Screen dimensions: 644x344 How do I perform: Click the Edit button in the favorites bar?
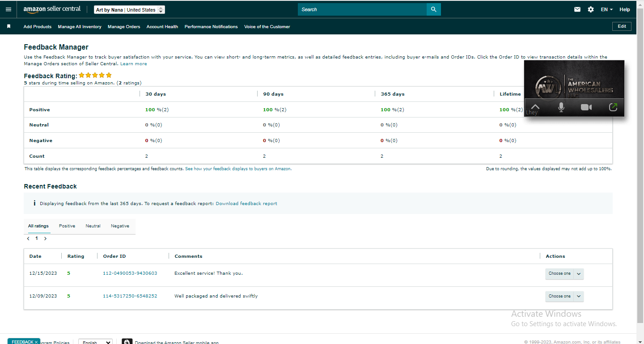click(x=622, y=26)
